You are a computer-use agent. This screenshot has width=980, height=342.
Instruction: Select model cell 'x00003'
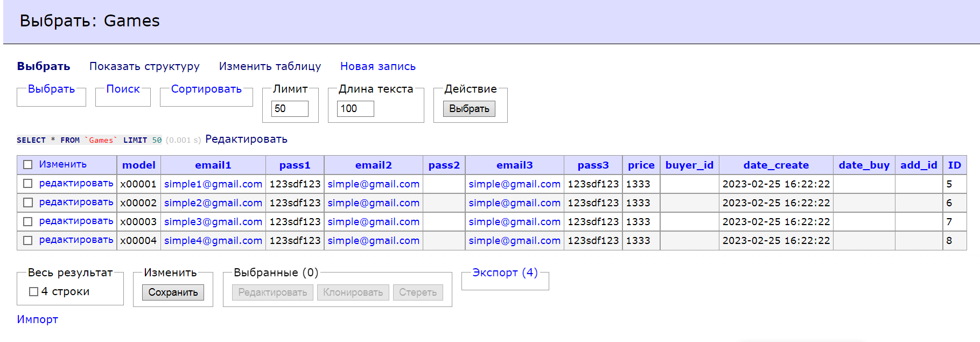point(138,221)
